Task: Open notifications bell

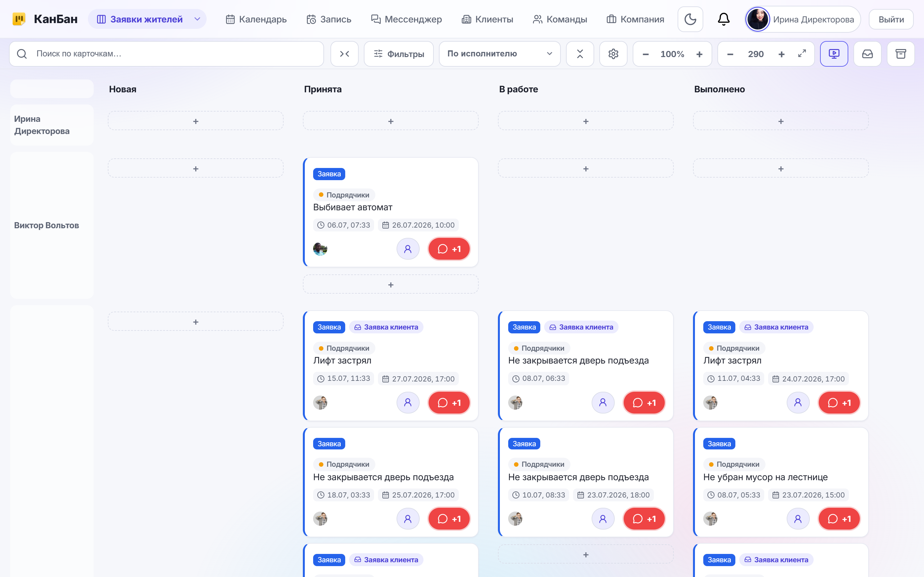Action: pos(723,19)
